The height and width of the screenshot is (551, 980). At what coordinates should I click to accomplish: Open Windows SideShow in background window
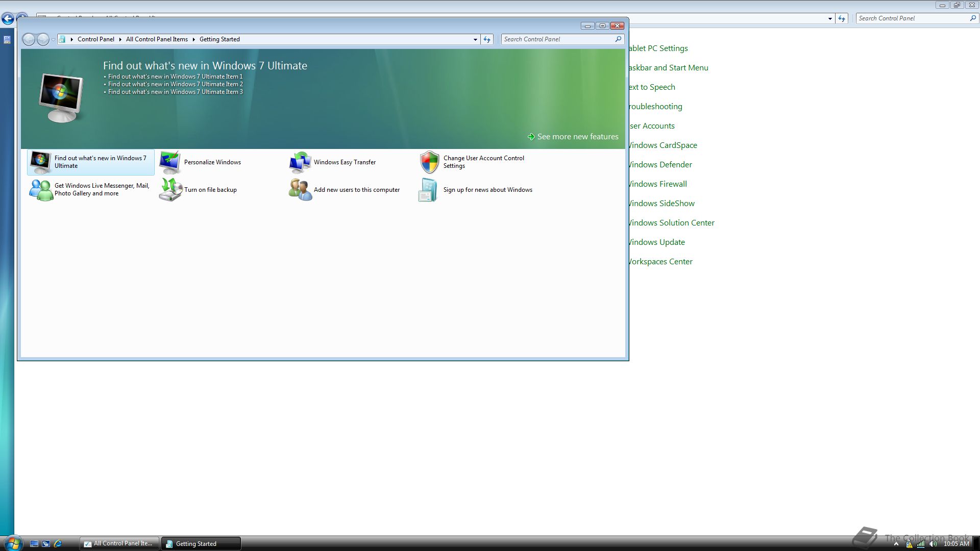click(662, 204)
